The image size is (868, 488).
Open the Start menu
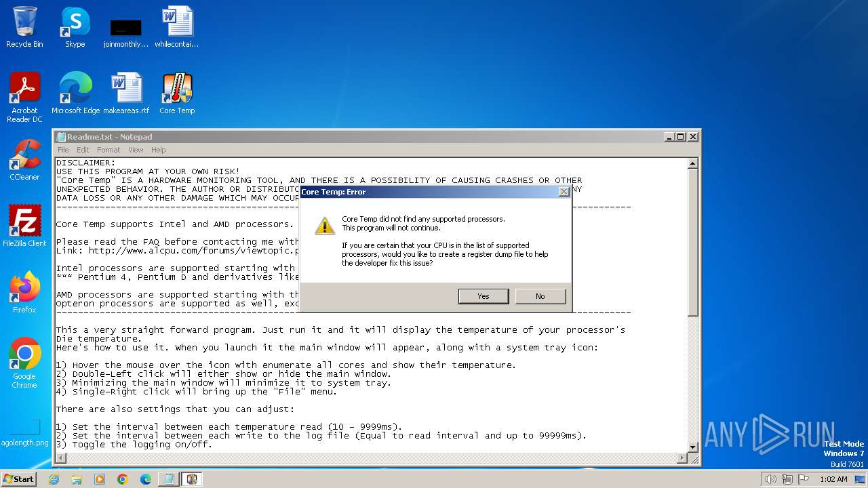[x=18, y=479]
